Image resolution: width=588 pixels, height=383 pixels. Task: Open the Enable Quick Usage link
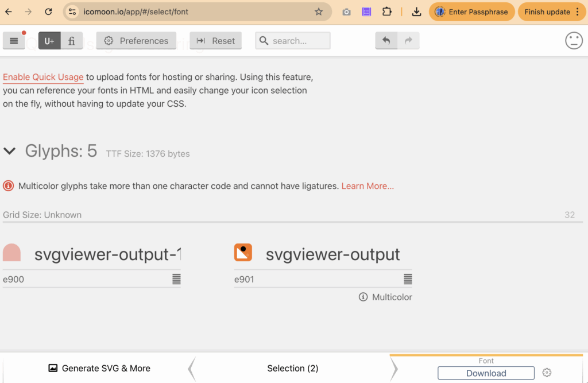click(x=43, y=77)
